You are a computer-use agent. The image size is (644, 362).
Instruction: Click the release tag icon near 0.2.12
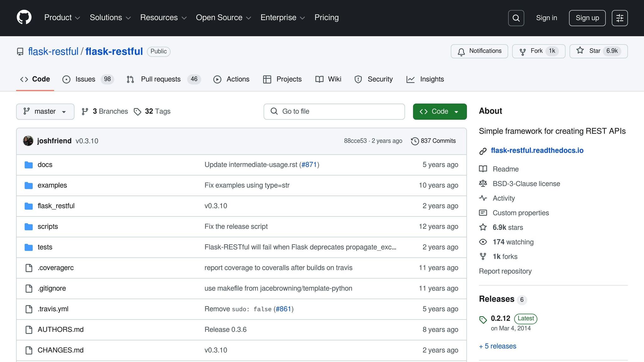point(483,320)
